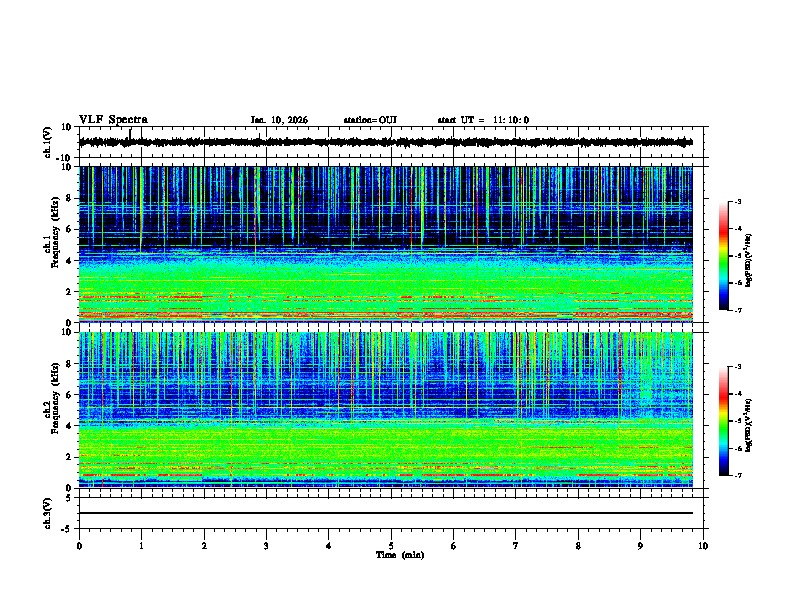The image size is (792, 612).
Task: Click the ch.2 spectrogram 4 kHz tick label
Action: [x=70, y=426]
